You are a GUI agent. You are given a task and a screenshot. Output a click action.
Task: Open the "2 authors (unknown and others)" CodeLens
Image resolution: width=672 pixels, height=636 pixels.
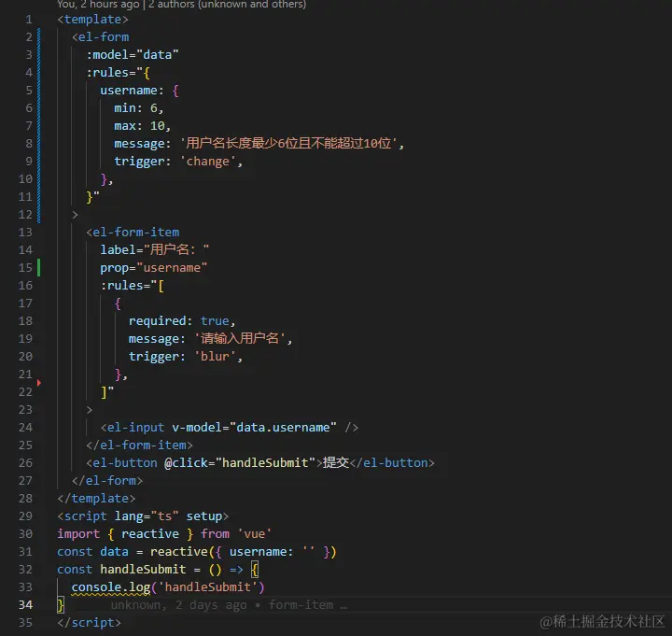(x=228, y=5)
